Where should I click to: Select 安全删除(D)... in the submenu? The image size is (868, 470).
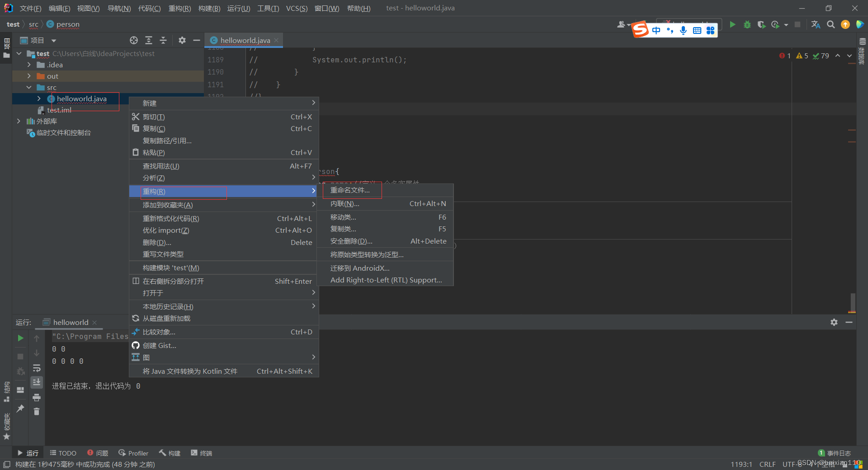[385, 241]
